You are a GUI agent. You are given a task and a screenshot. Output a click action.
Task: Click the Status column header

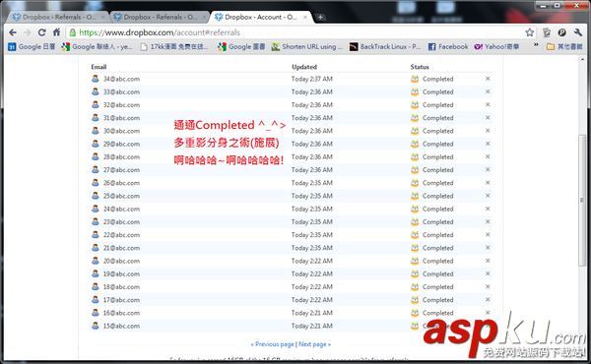click(420, 67)
